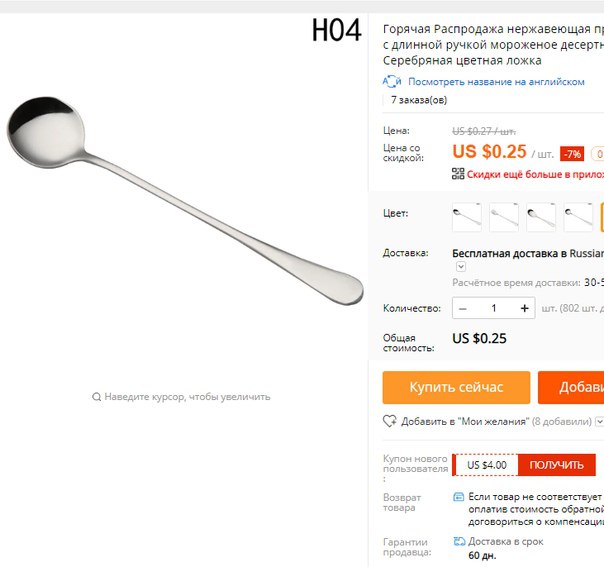The image size is (604, 567).
Task: Click the orange Добавить to cart button
Action: (571, 388)
